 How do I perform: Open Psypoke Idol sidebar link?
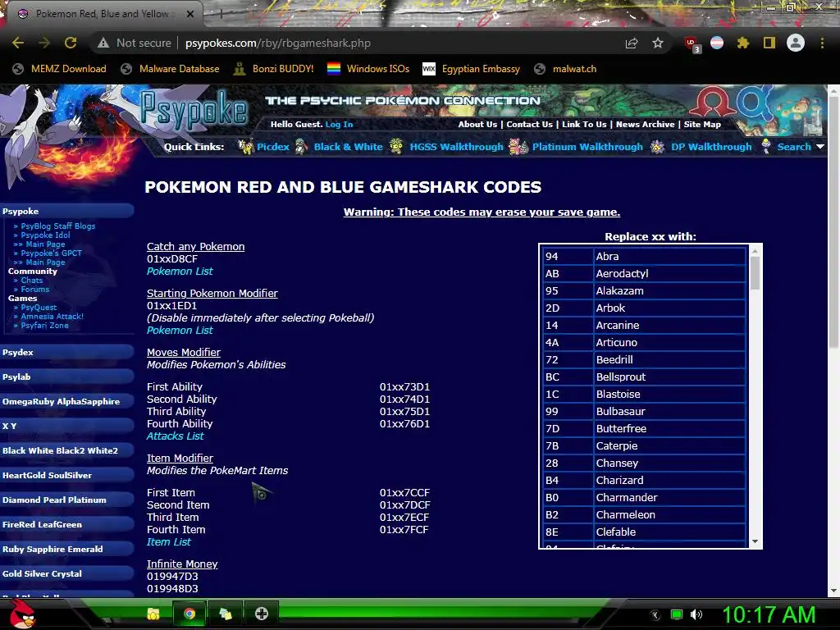(x=46, y=235)
